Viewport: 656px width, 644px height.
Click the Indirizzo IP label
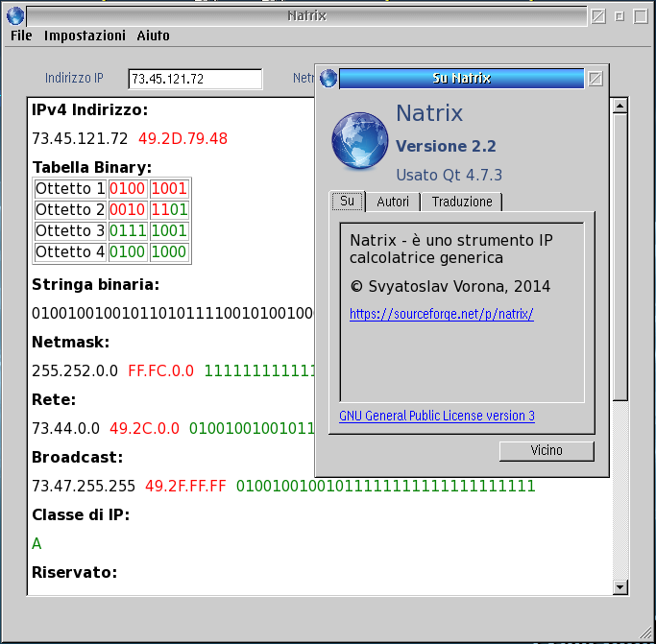[x=74, y=78]
